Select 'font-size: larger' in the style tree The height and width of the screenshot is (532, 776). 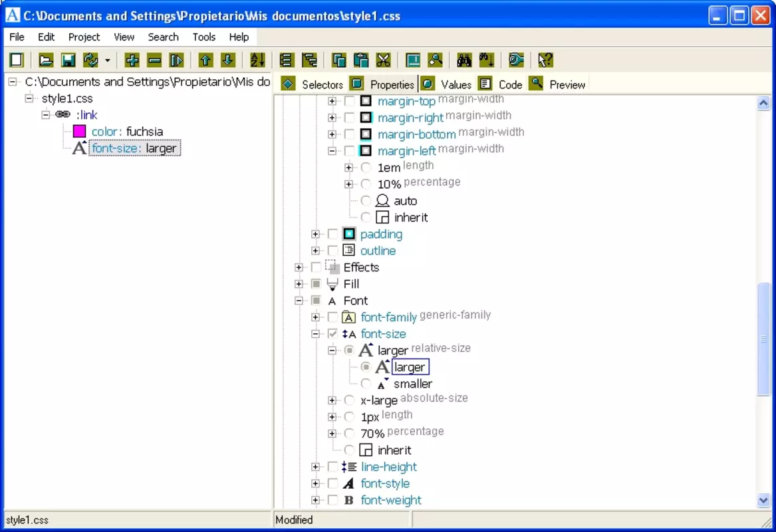tap(134, 148)
